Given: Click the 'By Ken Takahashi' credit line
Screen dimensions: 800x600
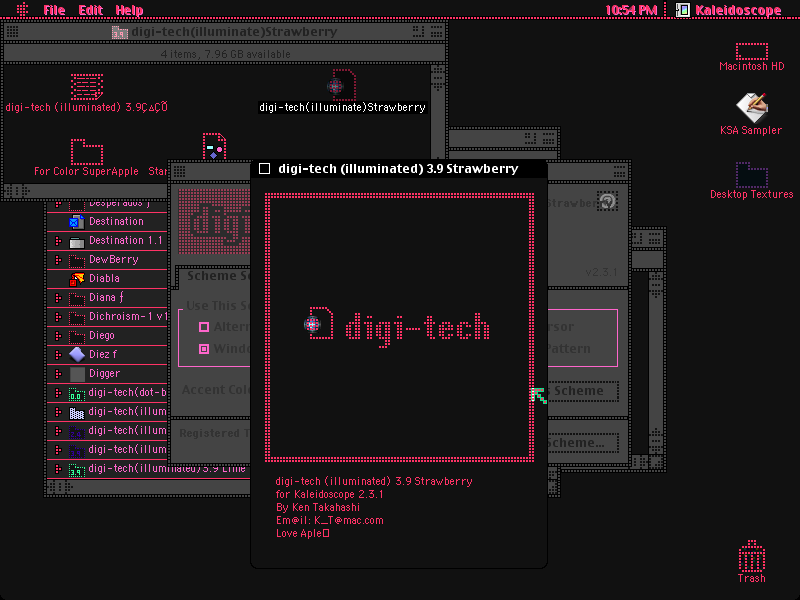Looking at the screenshot, I should pyautogui.click(x=318, y=508).
